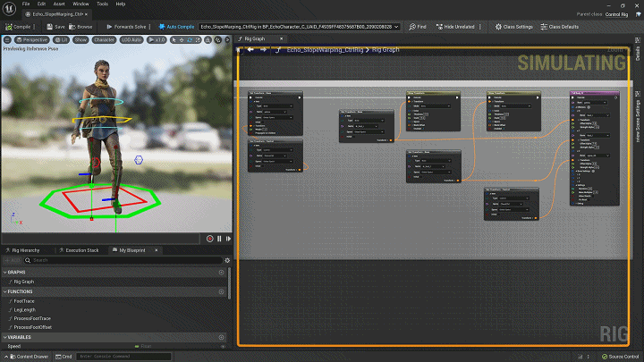Navigate back in the Rig Graph
Viewport: 644px width, 362px height.
tap(251, 50)
